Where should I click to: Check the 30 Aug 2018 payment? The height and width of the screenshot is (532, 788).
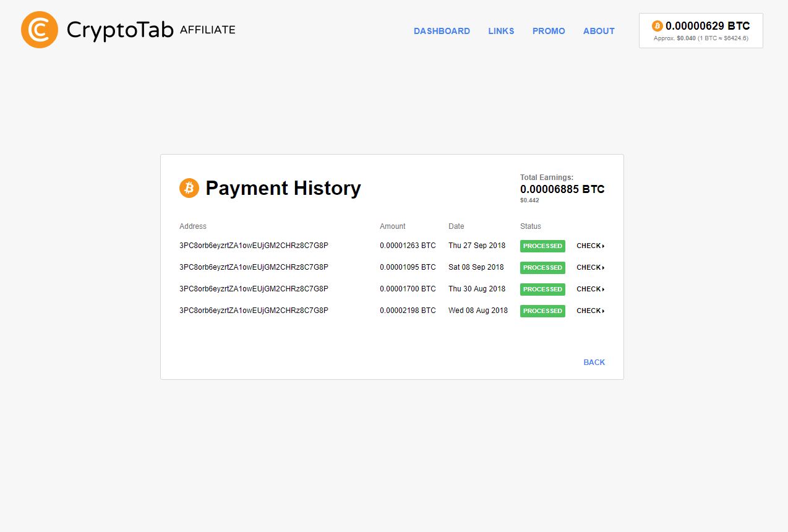[590, 290]
